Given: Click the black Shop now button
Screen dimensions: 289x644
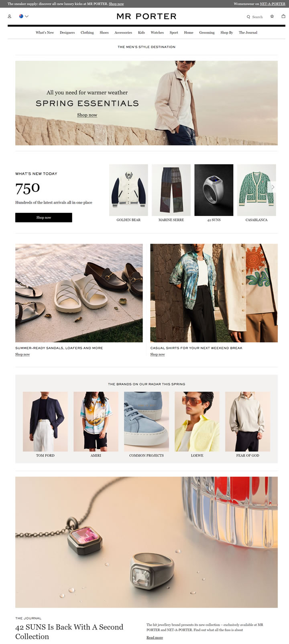Looking at the screenshot, I should coord(44,218).
